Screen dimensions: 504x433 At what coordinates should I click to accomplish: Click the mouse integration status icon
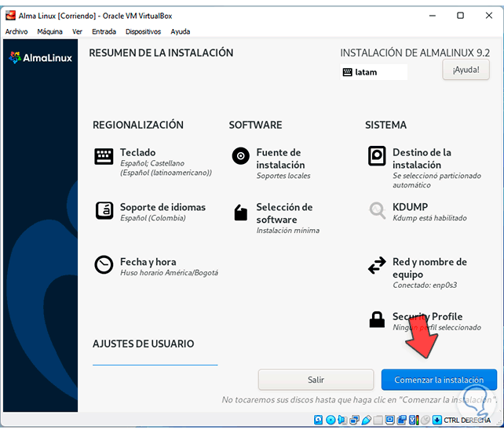(x=425, y=420)
